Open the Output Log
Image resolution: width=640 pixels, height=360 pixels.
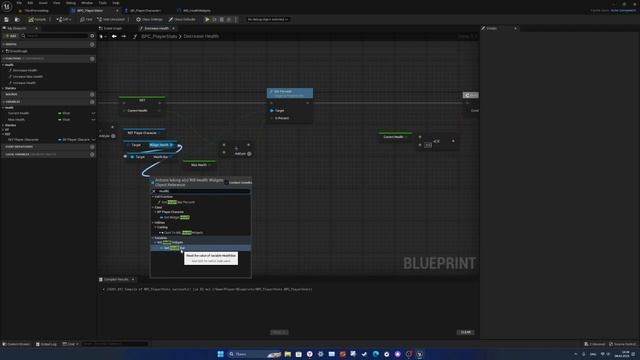(46, 344)
